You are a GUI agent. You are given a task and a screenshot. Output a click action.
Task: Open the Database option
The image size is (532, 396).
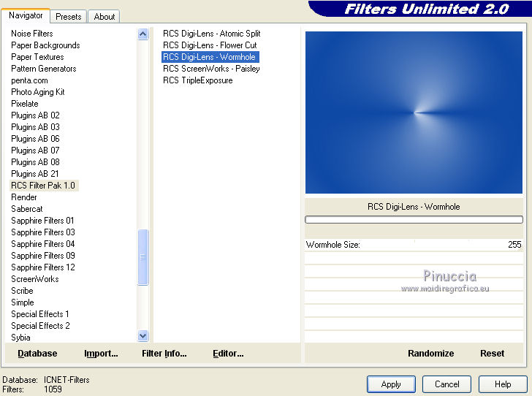37,353
